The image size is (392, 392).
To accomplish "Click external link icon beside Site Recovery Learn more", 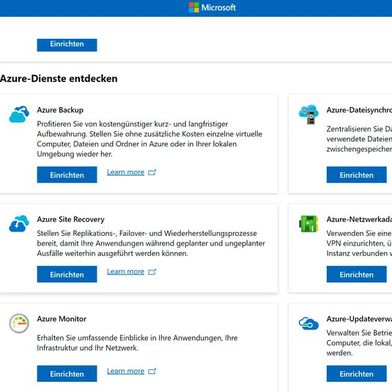I will point(152,272).
